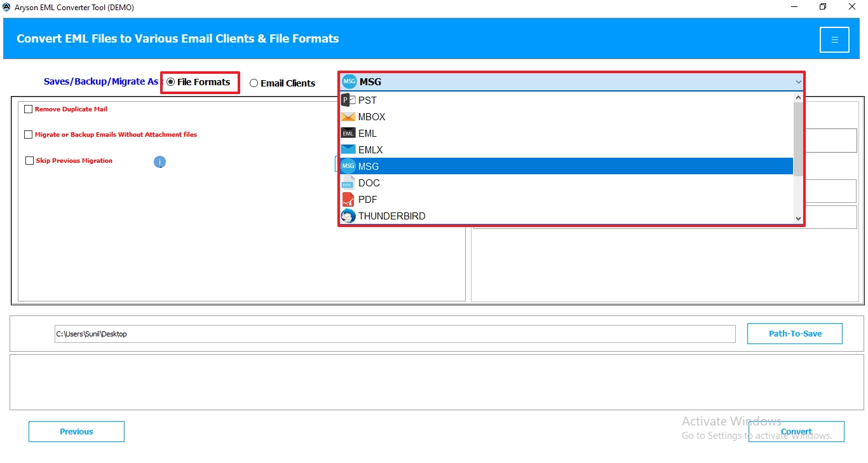Check Skip Previous Migration option
The height and width of the screenshot is (463, 868).
[29, 161]
